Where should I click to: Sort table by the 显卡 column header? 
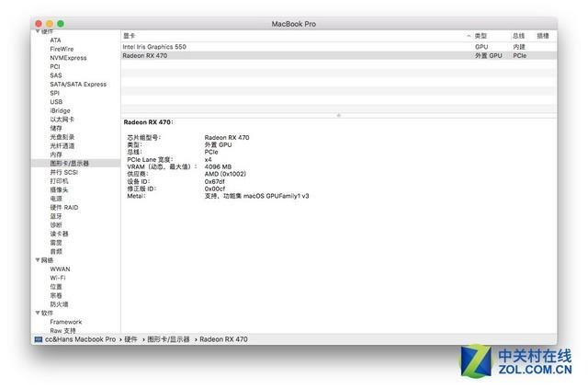pos(129,36)
